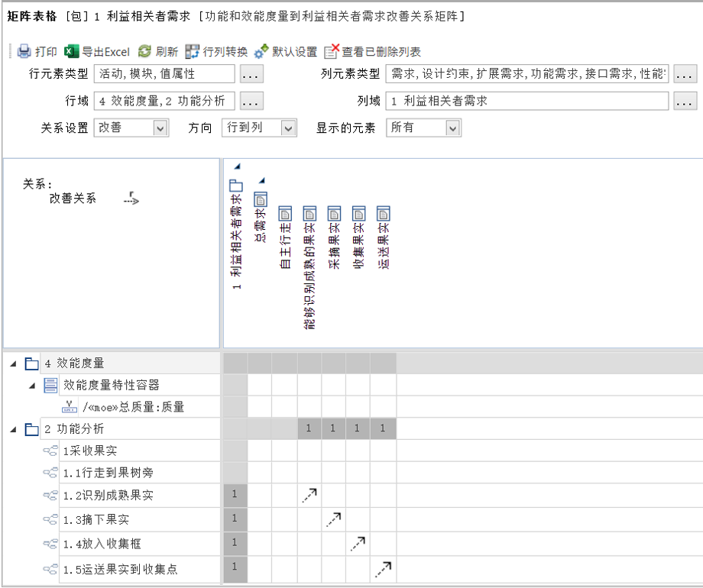Click the 查看已删除列表 toolbar label
The width and height of the screenshot is (703, 588).
(381, 52)
